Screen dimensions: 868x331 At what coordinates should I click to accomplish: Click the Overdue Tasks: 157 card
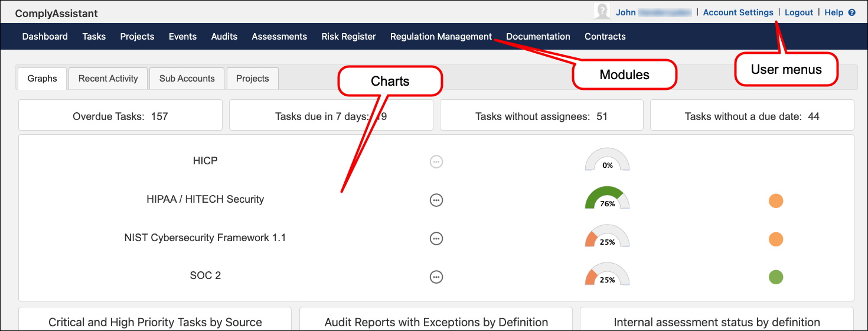(120, 116)
